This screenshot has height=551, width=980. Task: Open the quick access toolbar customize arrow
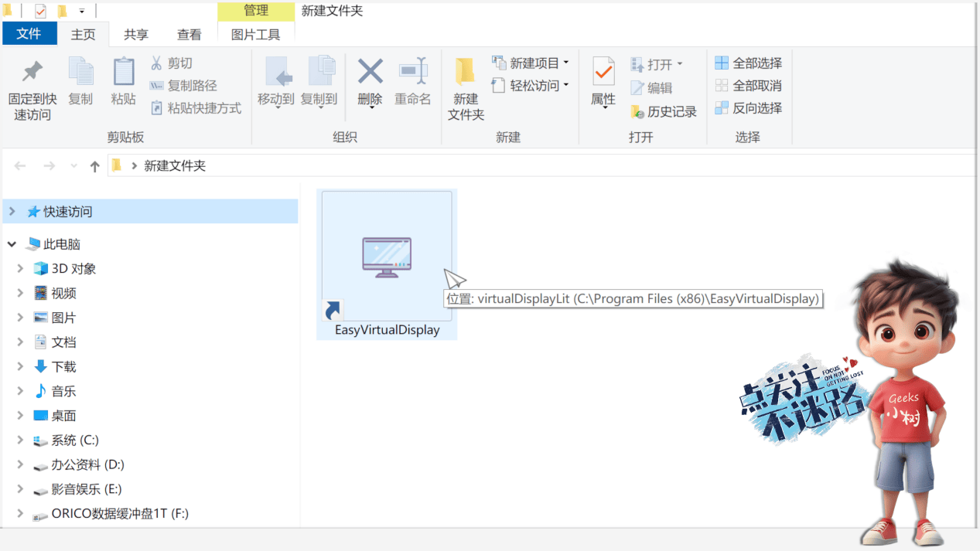pyautogui.click(x=81, y=11)
